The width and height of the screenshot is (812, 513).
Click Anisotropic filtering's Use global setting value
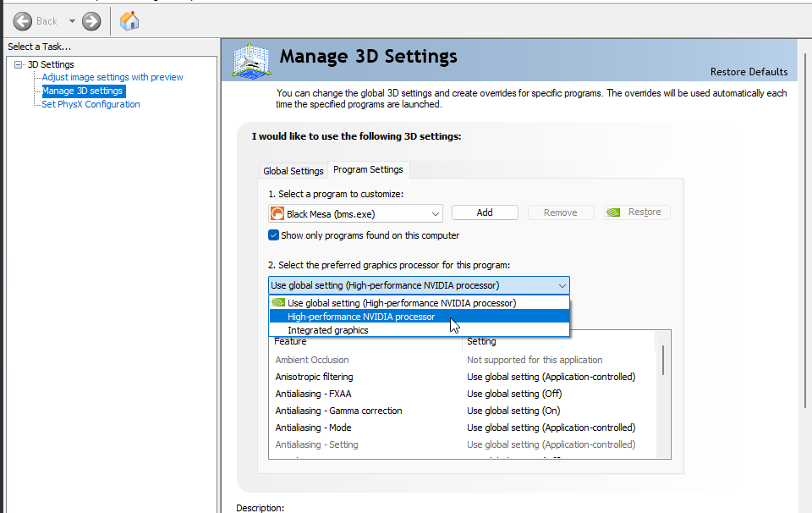pos(551,377)
